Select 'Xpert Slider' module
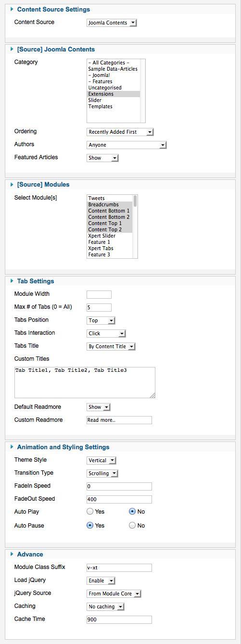Viewport: 241px width, 644px height. [x=110, y=236]
